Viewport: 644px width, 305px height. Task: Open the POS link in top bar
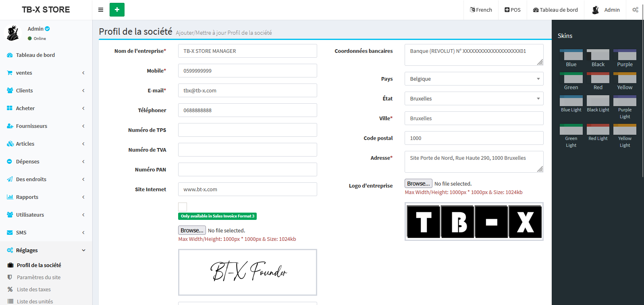512,10
